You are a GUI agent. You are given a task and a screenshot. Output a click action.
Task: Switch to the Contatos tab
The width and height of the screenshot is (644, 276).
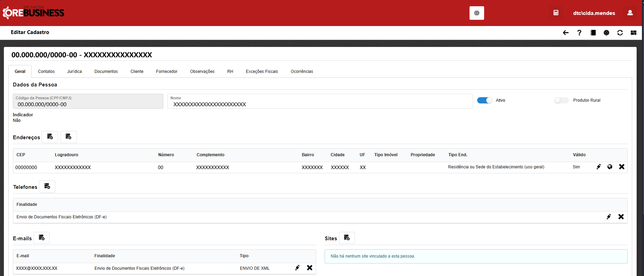tap(46, 72)
